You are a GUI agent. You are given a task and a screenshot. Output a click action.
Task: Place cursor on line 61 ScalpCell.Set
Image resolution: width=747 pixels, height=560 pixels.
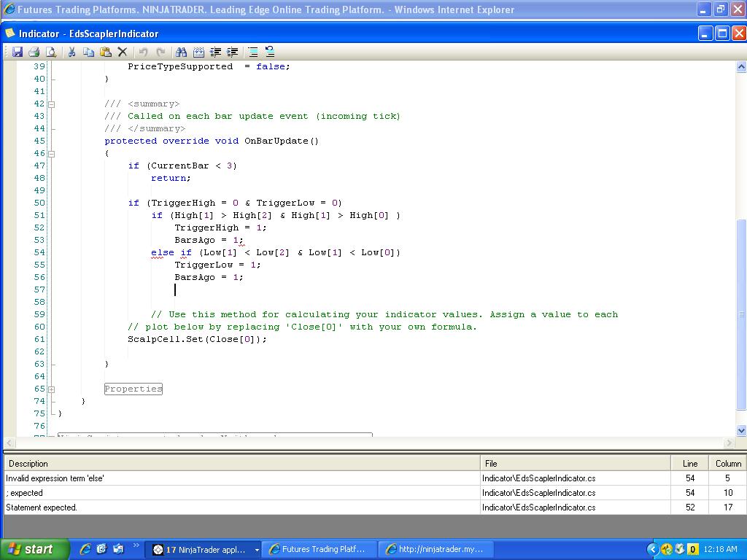click(x=197, y=340)
